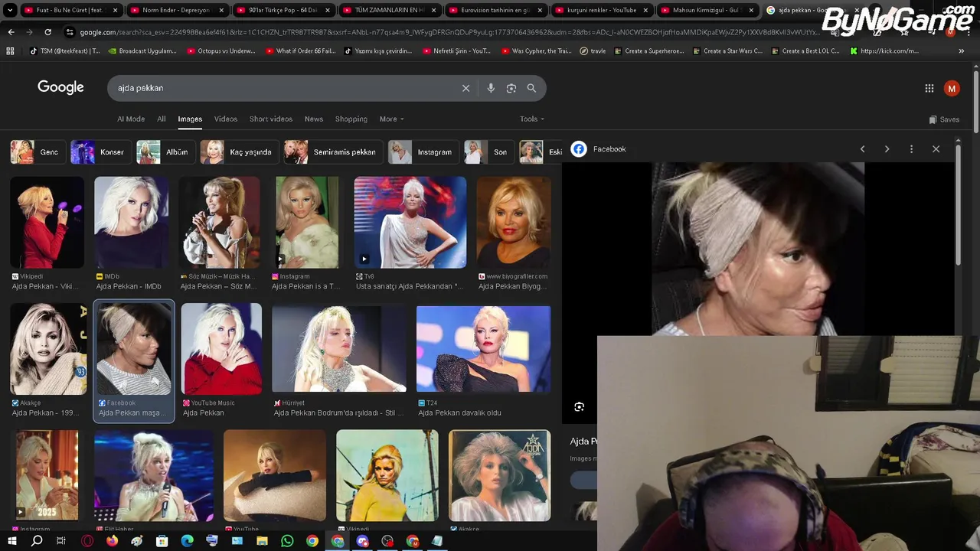
Task: Switch to All results tab
Action: [x=162, y=119]
